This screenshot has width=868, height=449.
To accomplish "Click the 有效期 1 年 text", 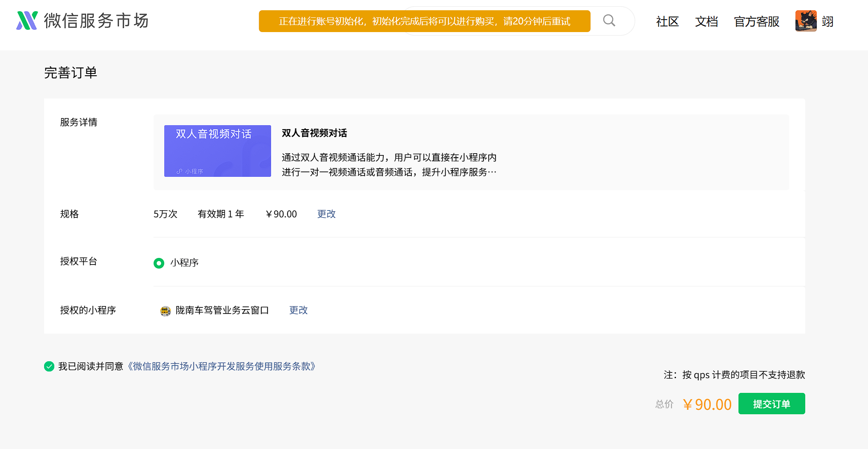I will tap(221, 214).
